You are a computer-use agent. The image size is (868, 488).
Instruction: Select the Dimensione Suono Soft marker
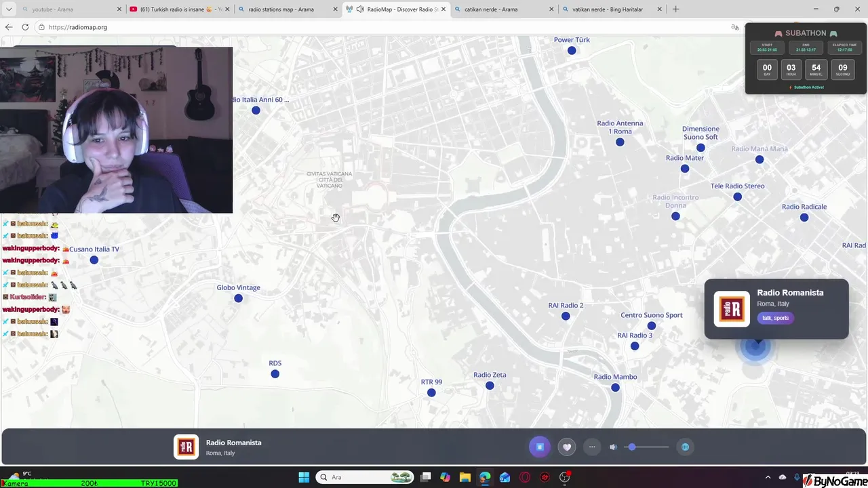(701, 147)
